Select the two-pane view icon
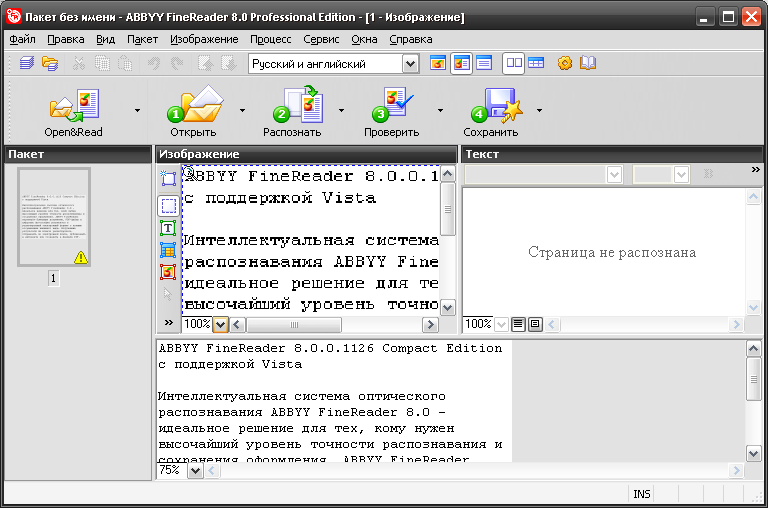768x508 pixels. (x=514, y=63)
